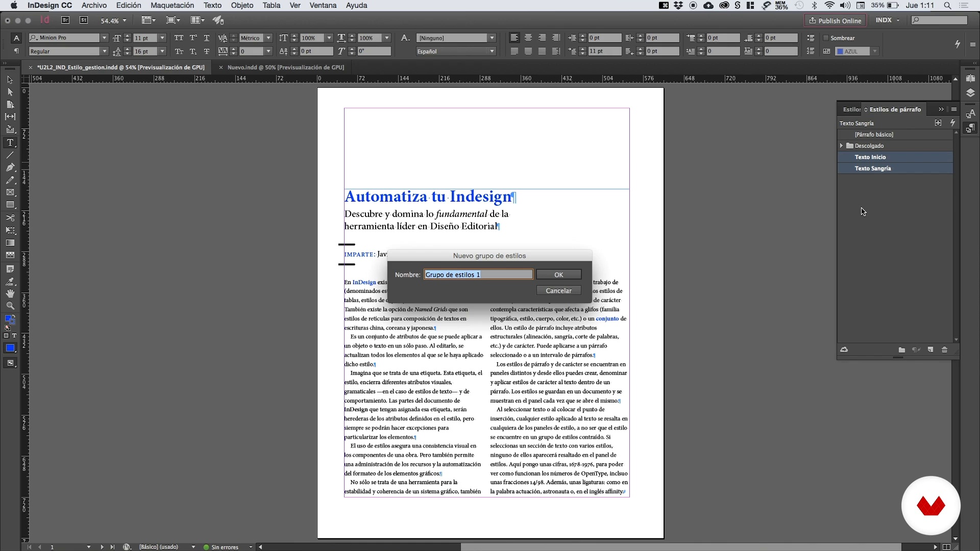This screenshot has width=980, height=551.
Task: Open the Archivo menu
Action: coord(94,5)
